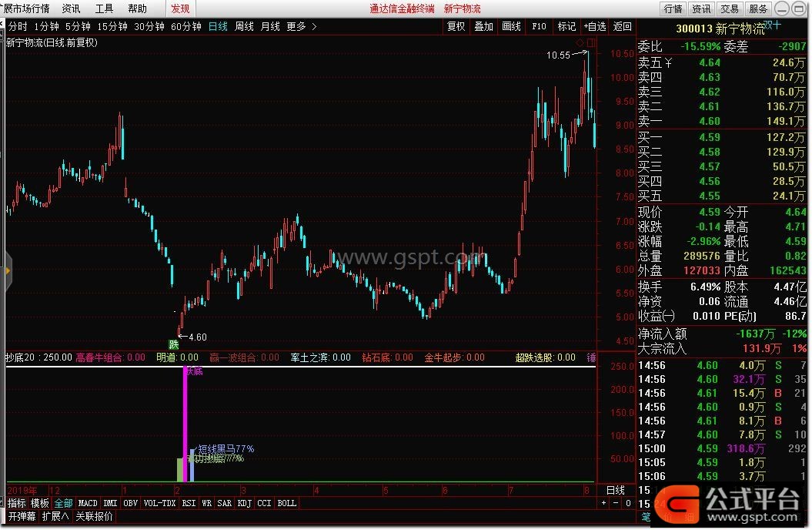Zoom out with the minus button

coord(616,503)
